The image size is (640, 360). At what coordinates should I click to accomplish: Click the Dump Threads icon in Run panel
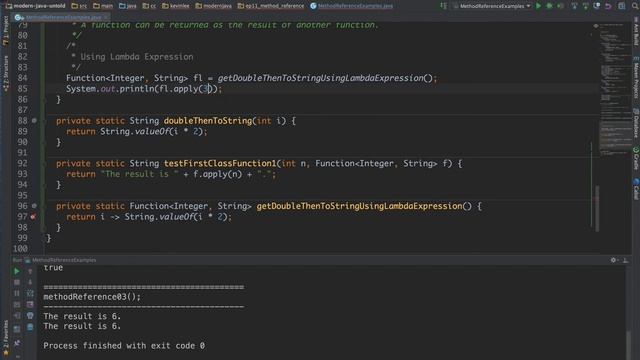(x=17, y=304)
